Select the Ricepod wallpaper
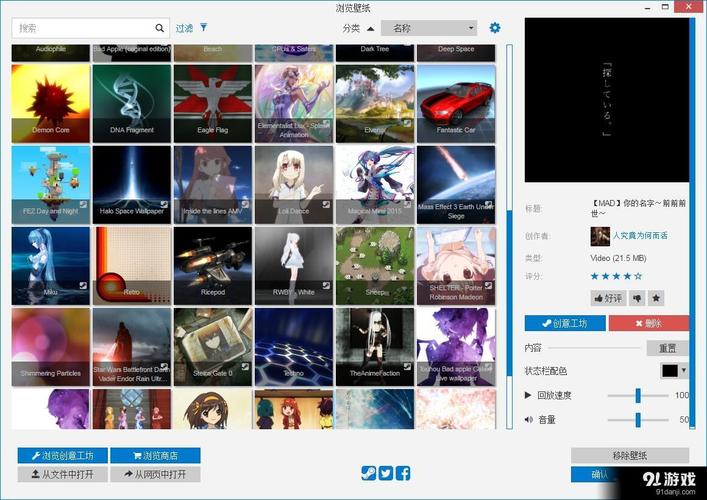This screenshot has width=707, height=500. [x=213, y=266]
